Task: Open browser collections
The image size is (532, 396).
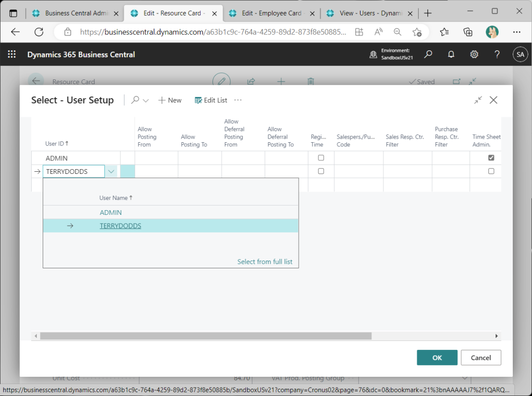Action: coord(468,32)
